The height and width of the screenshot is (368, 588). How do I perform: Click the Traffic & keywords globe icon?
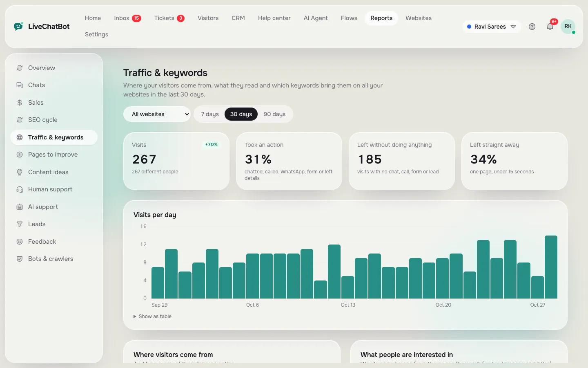pyautogui.click(x=20, y=137)
